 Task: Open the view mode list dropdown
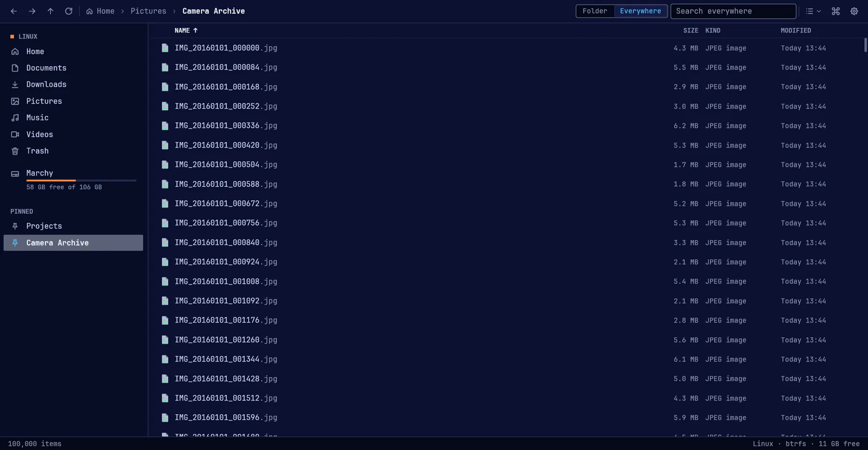(813, 11)
